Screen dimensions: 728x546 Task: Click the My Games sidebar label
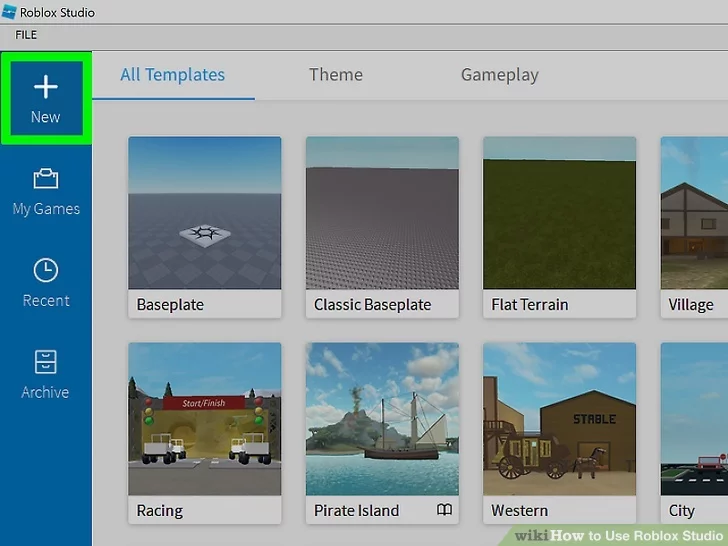pyautogui.click(x=46, y=209)
